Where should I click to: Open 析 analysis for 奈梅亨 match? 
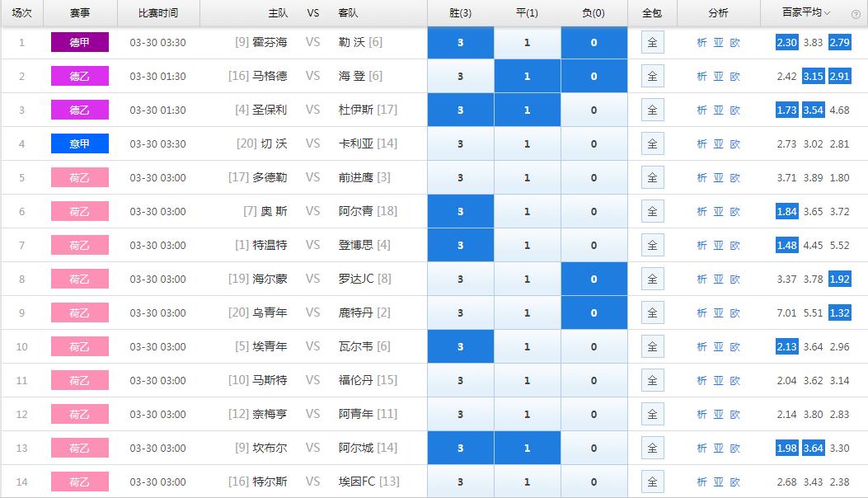click(701, 415)
